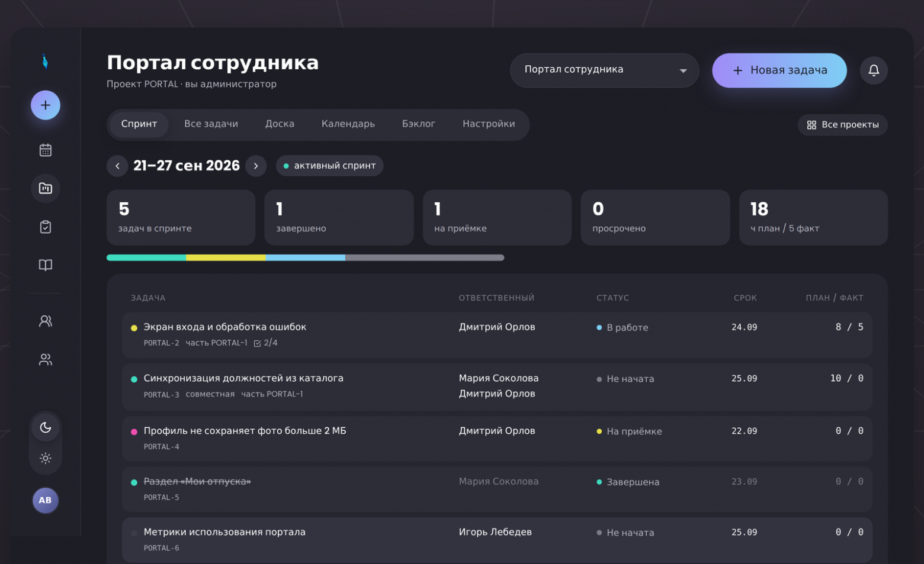The width and height of the screenshot is (924, 564).
Task: Click the ЗАДАЧА column header
Action: pos(148,298)
